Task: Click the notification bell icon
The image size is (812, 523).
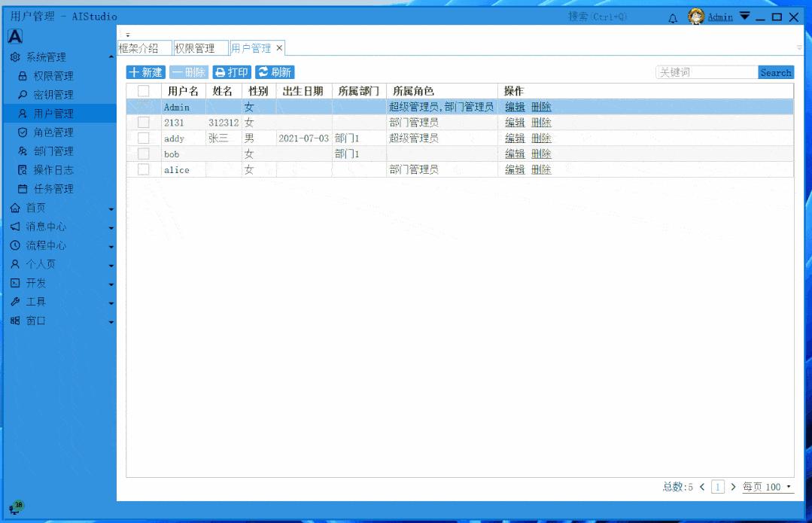Action: (x=674, y=16)
